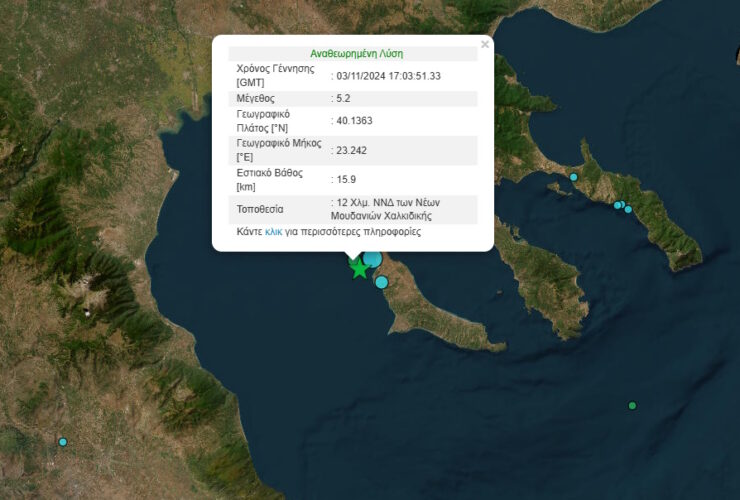Select the small green dot in the sea

(x=632, y=405)
